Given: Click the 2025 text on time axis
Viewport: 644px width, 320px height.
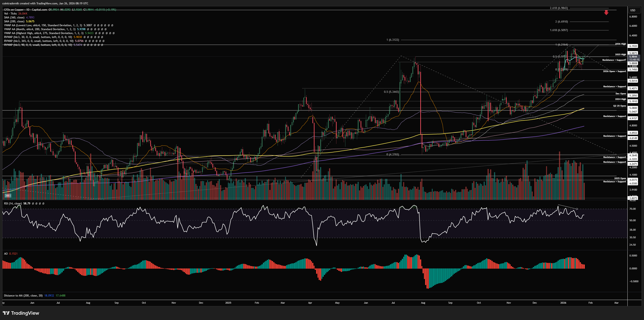Looking at the screenshot, I should coord(228,303).
